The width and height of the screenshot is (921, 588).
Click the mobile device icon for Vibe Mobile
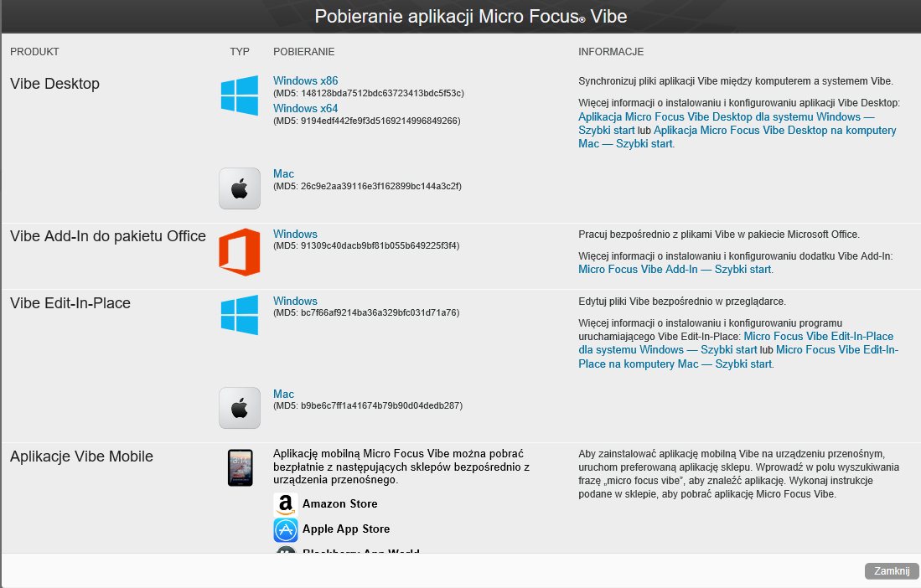tap(240, 467)
